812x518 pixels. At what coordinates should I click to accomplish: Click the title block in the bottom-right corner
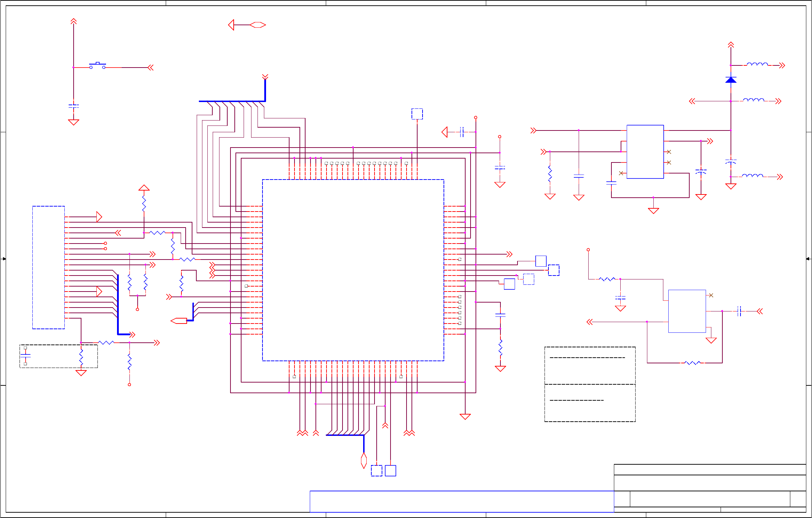(710, 488)
